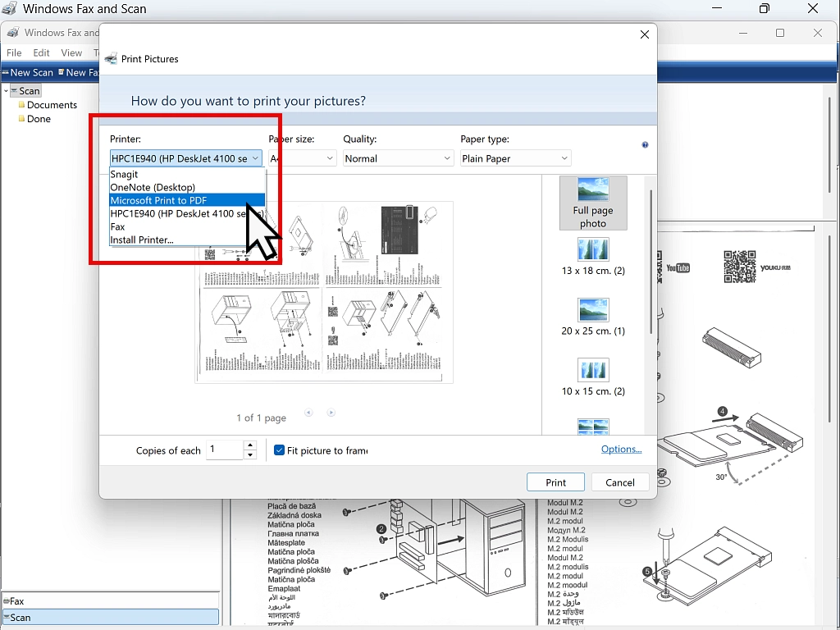Select the 13 x 18 cm. (2) layout

(593, 257)
